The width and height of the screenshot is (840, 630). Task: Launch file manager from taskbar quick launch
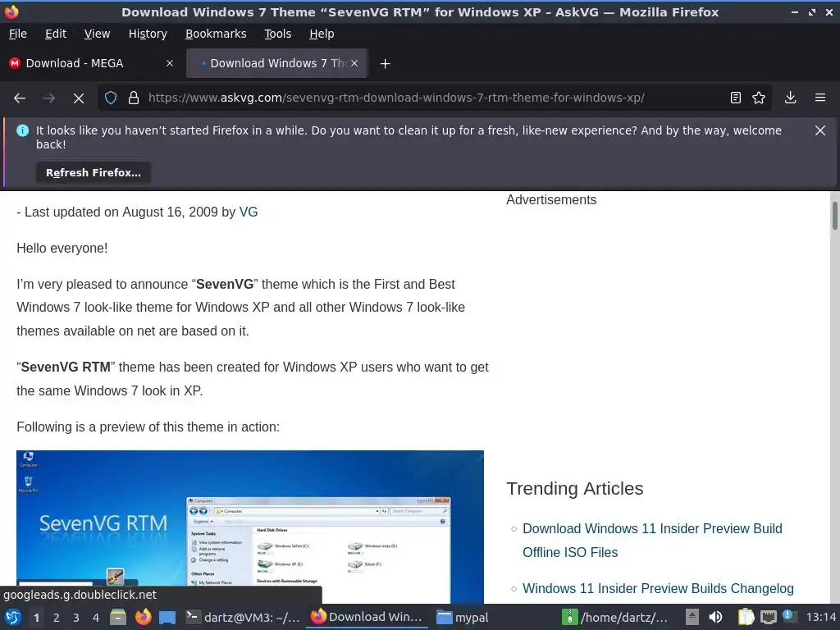118,617
